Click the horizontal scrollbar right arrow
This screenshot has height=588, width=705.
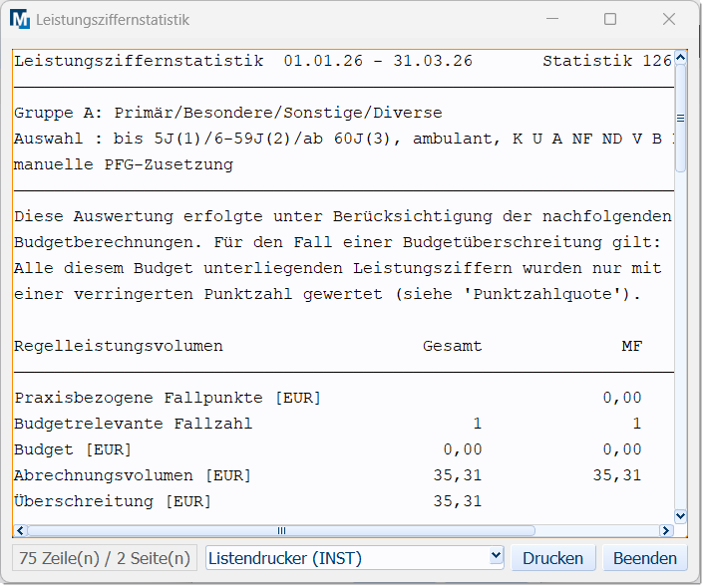tap(668, 533)
